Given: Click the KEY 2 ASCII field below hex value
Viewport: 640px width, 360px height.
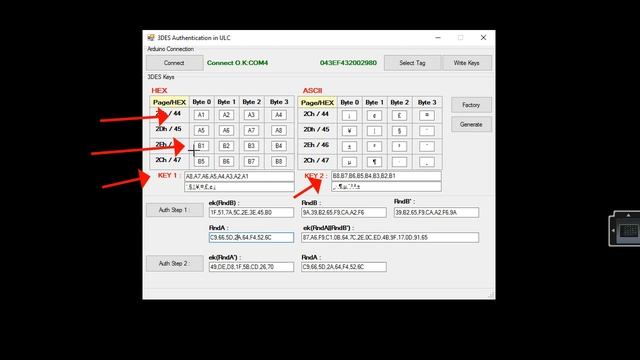Looking at the screenshot, I should click(x=386, y=187).
